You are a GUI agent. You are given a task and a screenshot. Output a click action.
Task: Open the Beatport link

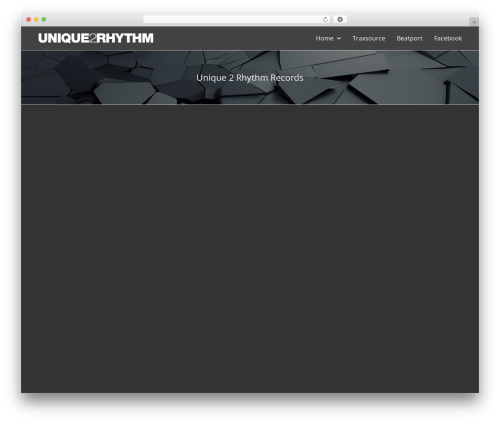[x=409, y=38]
